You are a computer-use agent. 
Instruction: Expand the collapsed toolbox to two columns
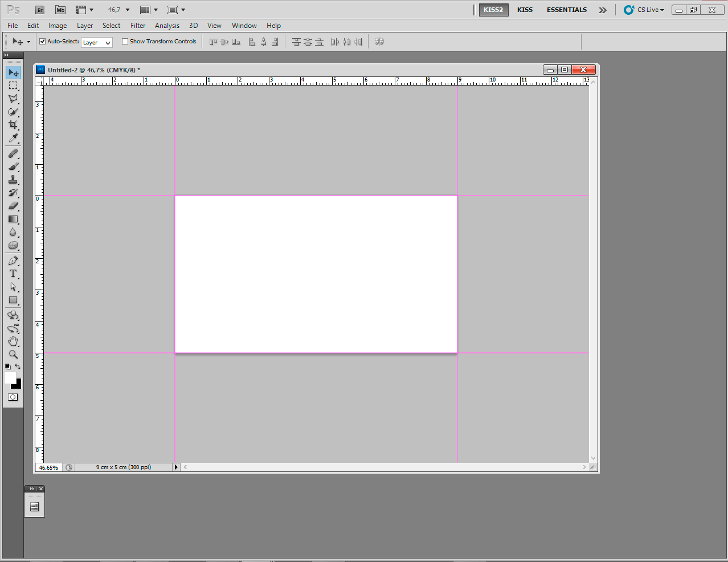click(7, 55)
